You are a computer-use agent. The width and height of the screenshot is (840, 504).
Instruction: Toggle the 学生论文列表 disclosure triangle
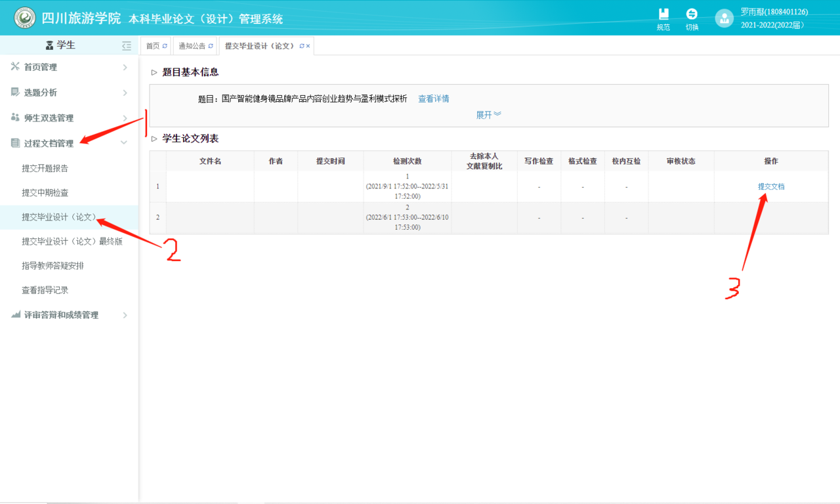coord(155,139)
